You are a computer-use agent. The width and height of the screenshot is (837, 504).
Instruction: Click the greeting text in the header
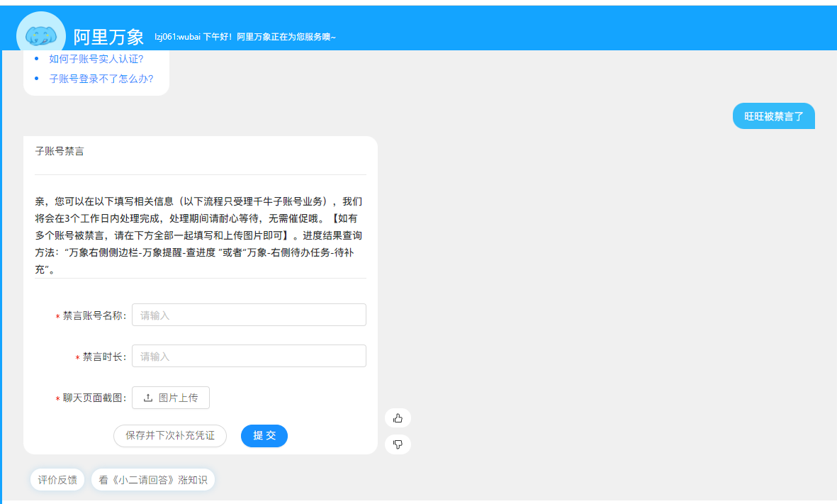click(x=245, y=37)
